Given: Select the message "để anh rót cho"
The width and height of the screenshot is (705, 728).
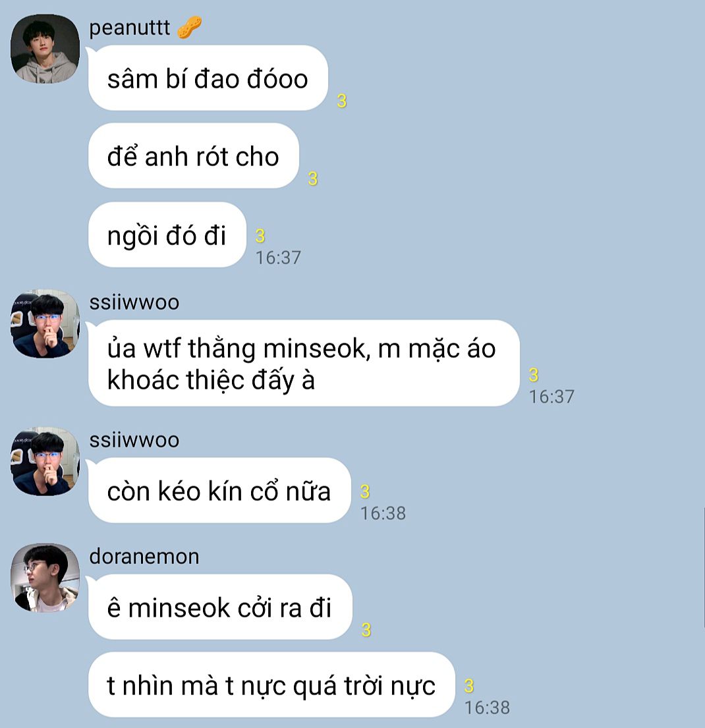Looking at the screenshot, I should click(x=194, y=156).
